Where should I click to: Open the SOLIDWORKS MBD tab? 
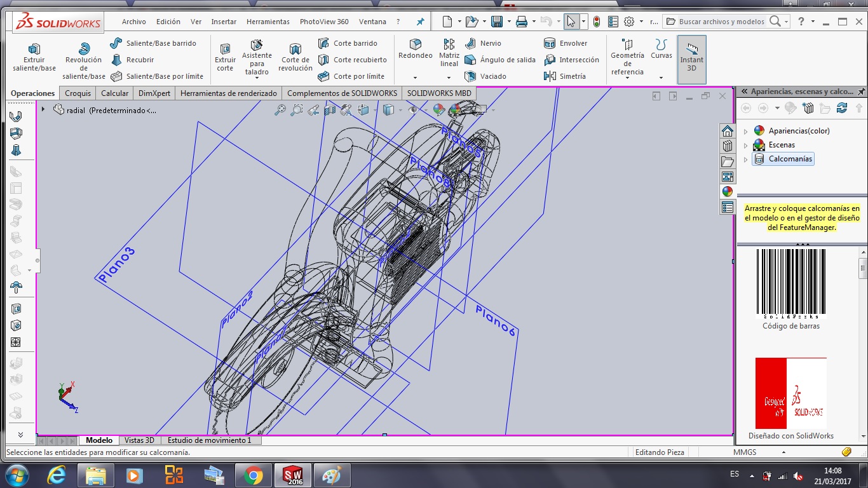pos(439,93)
